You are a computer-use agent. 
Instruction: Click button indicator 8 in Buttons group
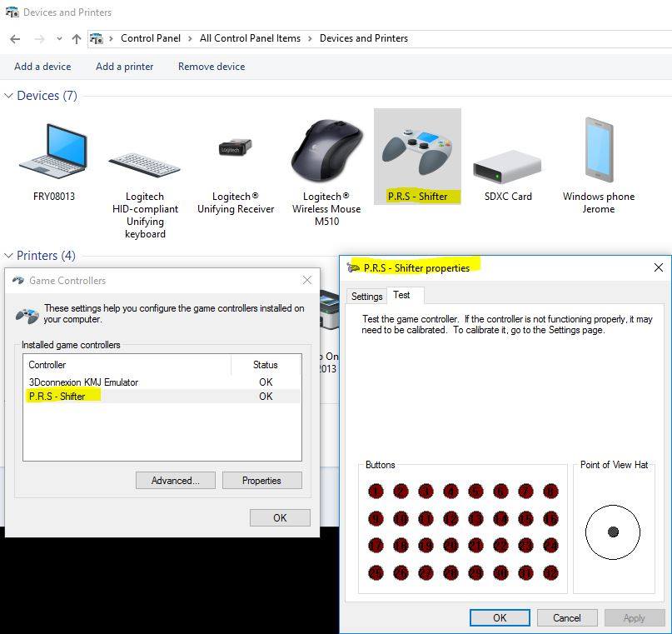tap(550, 492)
